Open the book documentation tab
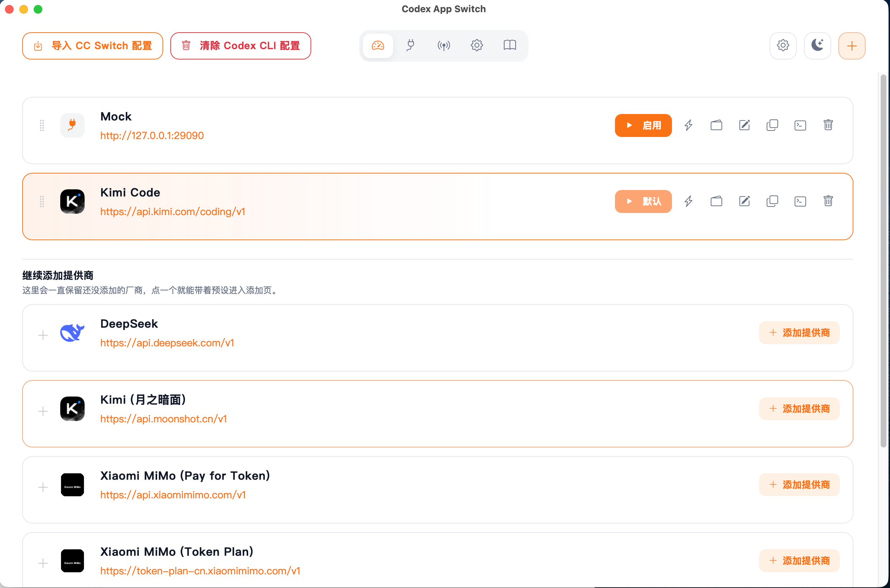Screen dimensions: 890x588 tap(510, 46)
